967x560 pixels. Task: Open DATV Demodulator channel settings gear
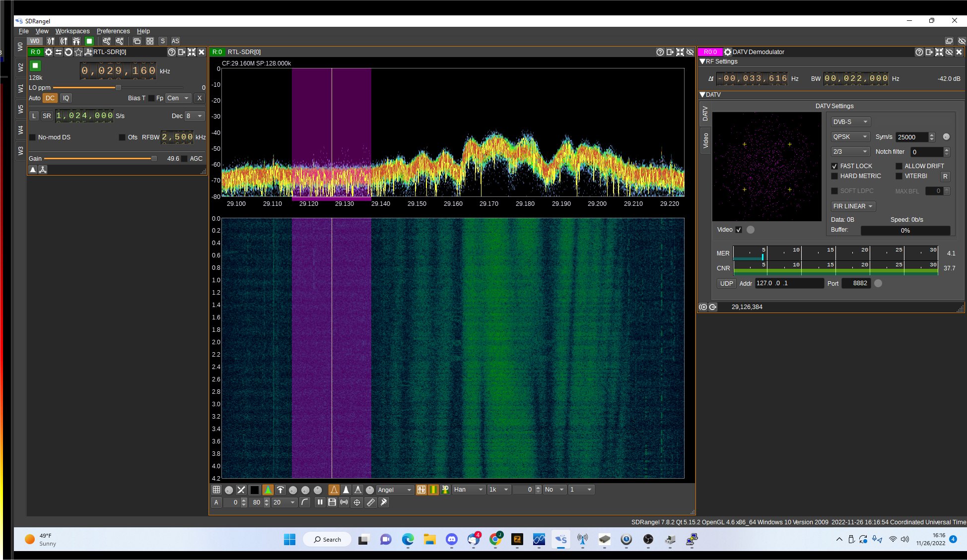(x=728, y=52)
